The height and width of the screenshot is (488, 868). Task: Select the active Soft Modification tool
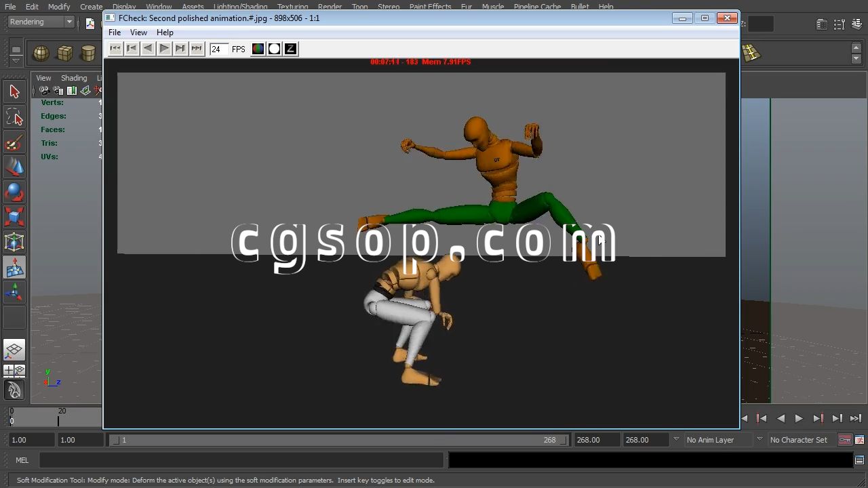pyautogui.click(x=14, y=268)
